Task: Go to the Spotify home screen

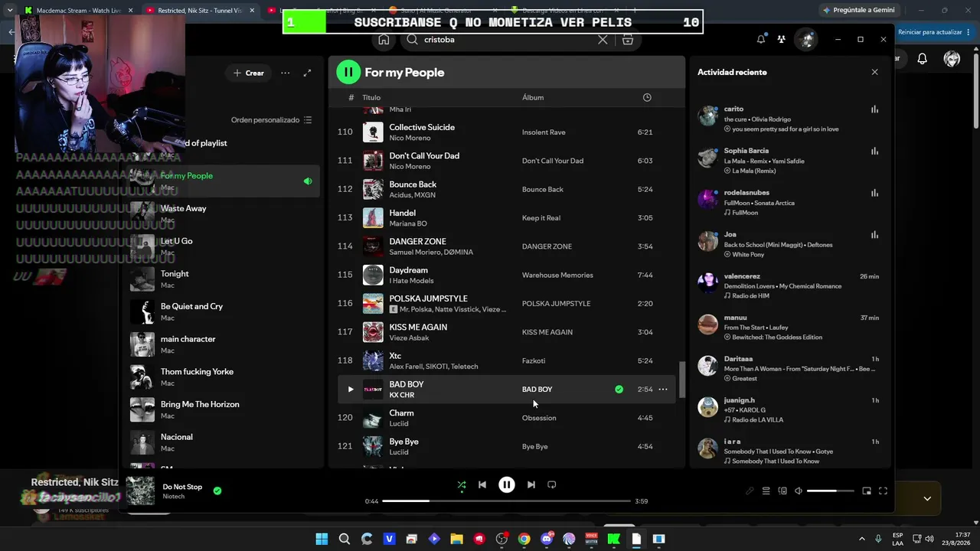Action: pyautogui.click(x=384, y=40)
